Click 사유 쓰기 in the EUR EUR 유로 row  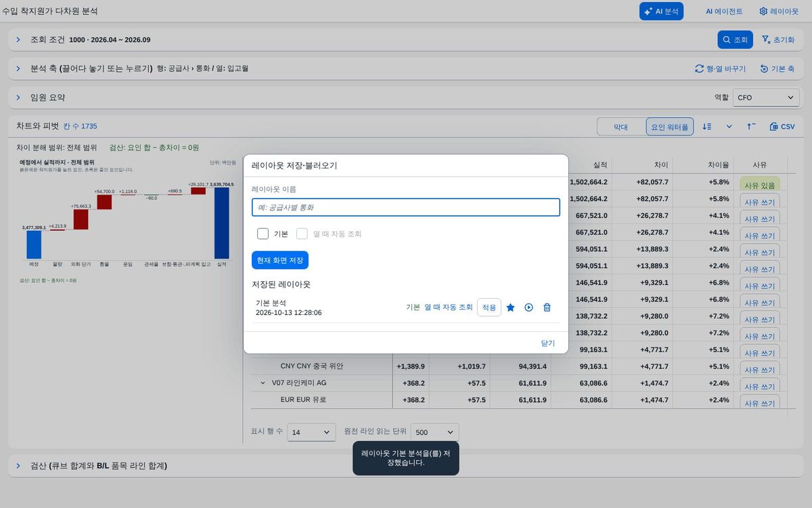(x=759, y=403)
